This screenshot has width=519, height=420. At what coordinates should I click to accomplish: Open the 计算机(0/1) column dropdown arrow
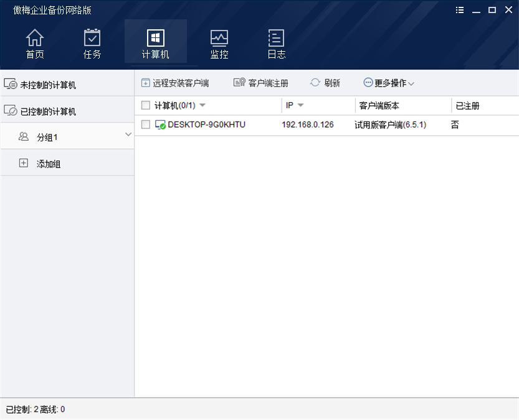pyautogui.click(x=202, y=105)
